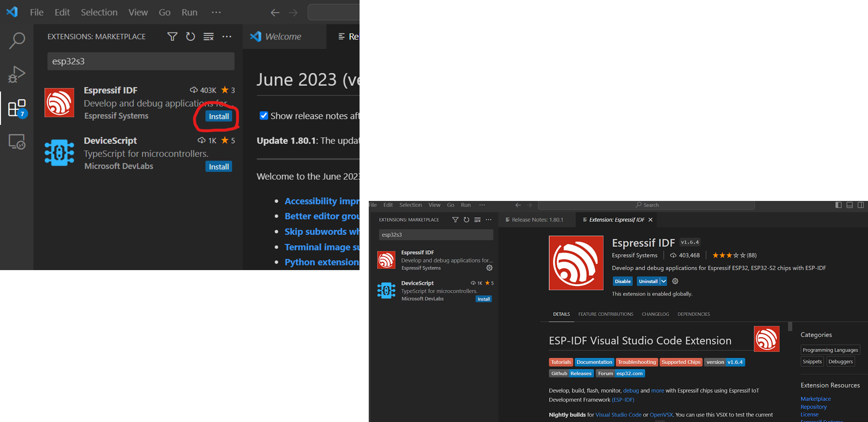
Task: Refresh extensions list in right window
Action: coord(466,220)
